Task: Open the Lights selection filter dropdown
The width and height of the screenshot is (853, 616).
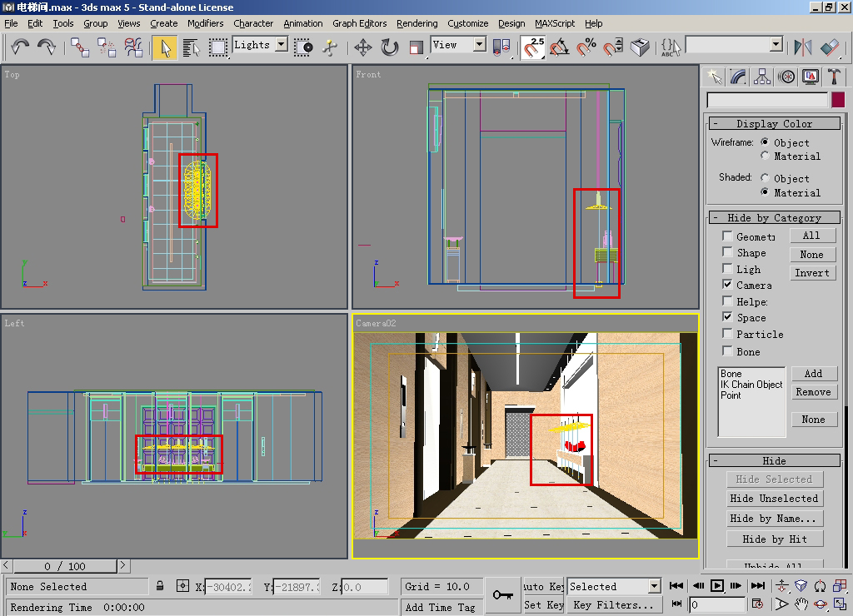Action: tap(281, 45)
